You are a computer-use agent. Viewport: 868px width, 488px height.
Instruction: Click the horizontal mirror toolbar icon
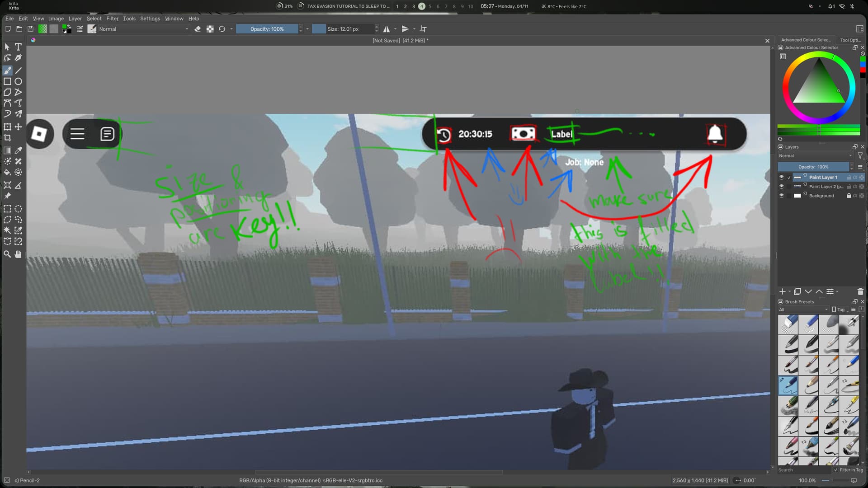pyautogui.click(x=387, y=28)
